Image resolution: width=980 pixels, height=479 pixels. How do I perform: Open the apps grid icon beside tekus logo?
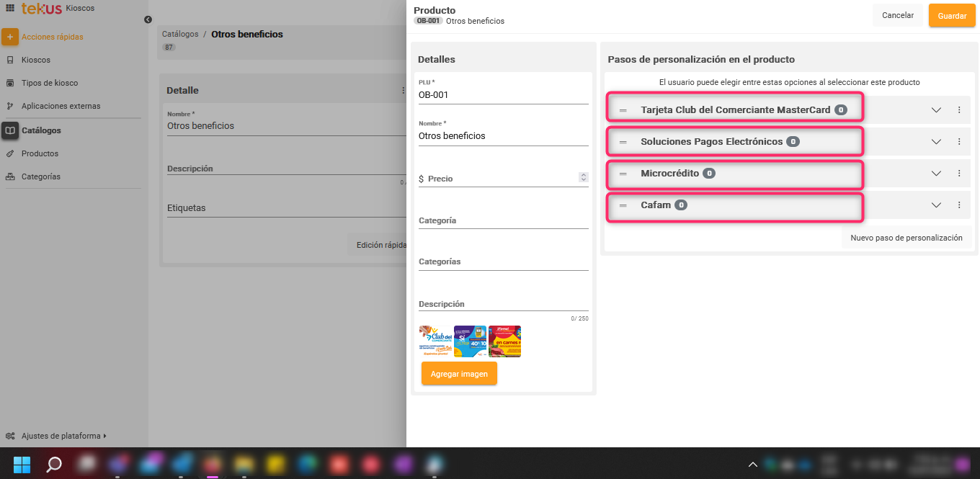(x=10, y=8)
